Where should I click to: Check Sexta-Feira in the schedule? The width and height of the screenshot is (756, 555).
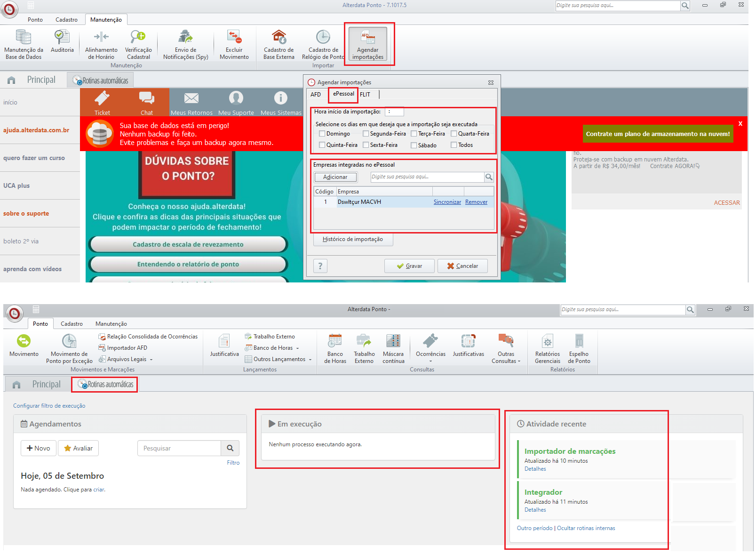366,145
